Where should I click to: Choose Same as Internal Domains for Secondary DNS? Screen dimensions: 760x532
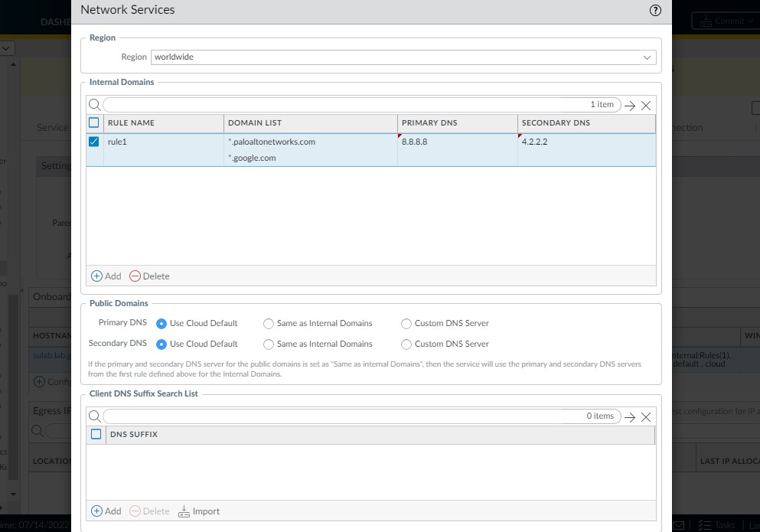269,344
